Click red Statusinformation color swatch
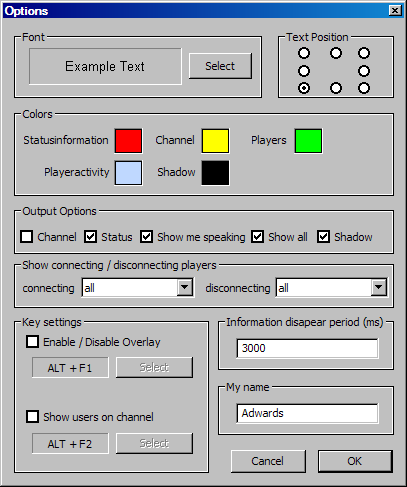Image resolution: width=407 pixels, height=487 pixels. coord(128,141)
